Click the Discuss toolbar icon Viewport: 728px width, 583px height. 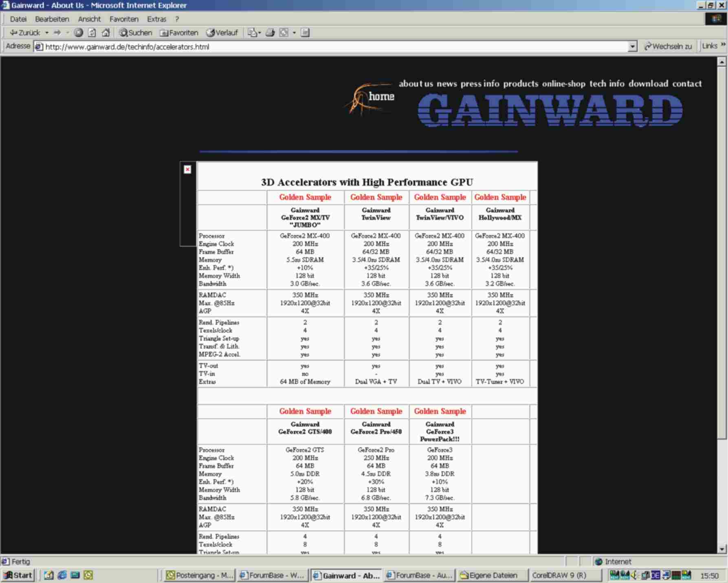pos(305,33)
